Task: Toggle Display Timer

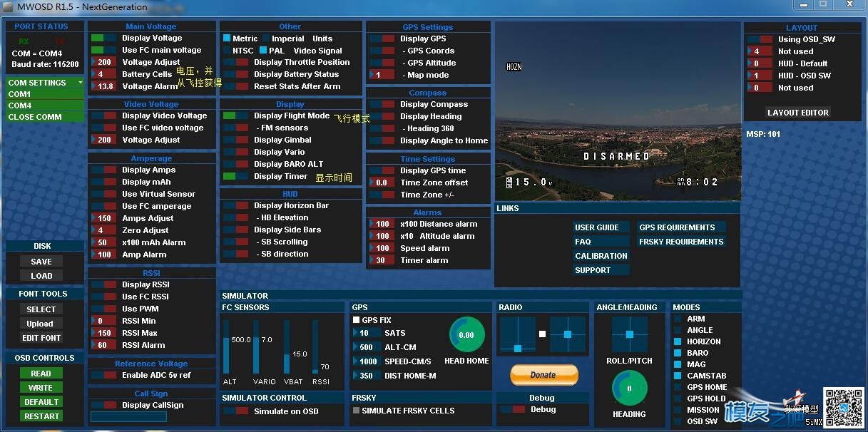Action: 236,176
